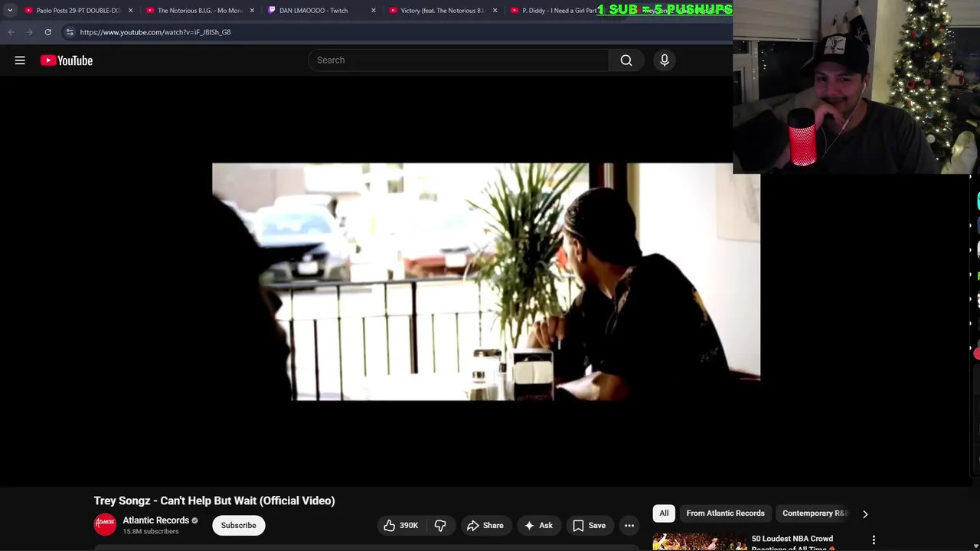Switch to The Notorious B.I.G. Mo Money tab
The width and height of the screenshot is (980, 551).
(x=200, y=11)
